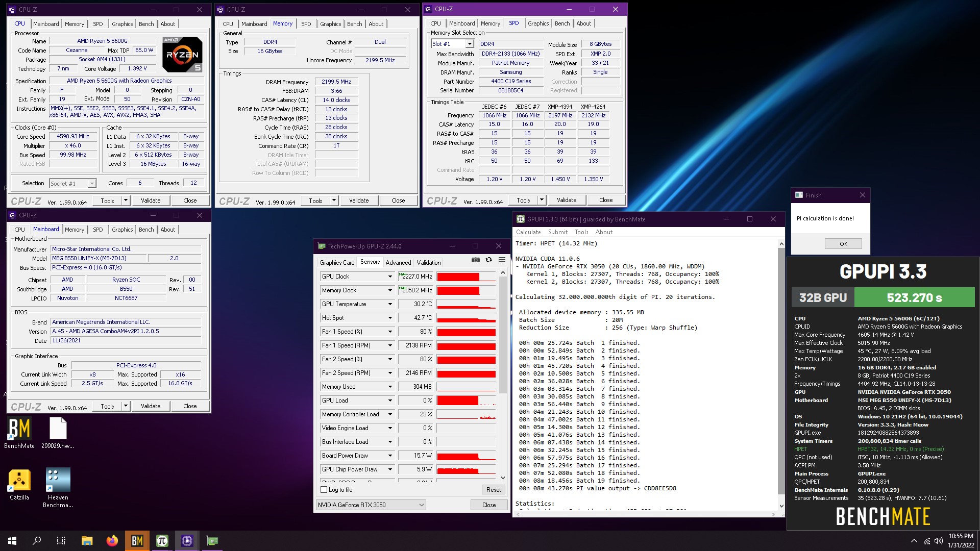The image size is (980, 551).
Task: Open BenchMate desktop shortcut
Action: point(19,433)
